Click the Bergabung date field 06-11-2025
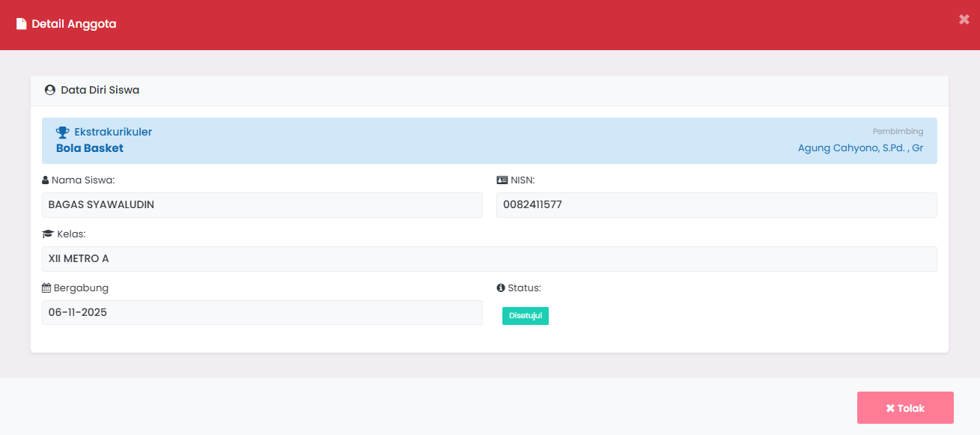Image resolution: width=980 pixels, height=435 pixels. pos(262,313)
